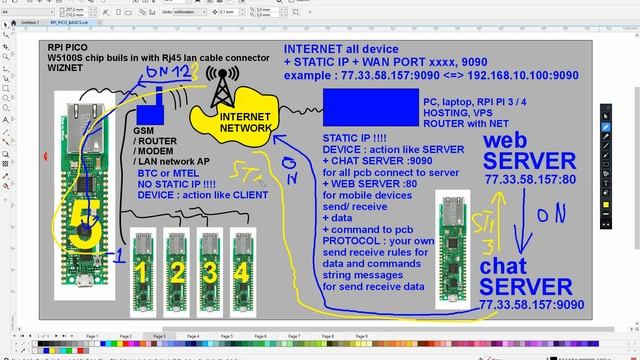The image size is (640, 360).
Task: Choose straight line tool in annotation bar
Action: coord(606,146)
